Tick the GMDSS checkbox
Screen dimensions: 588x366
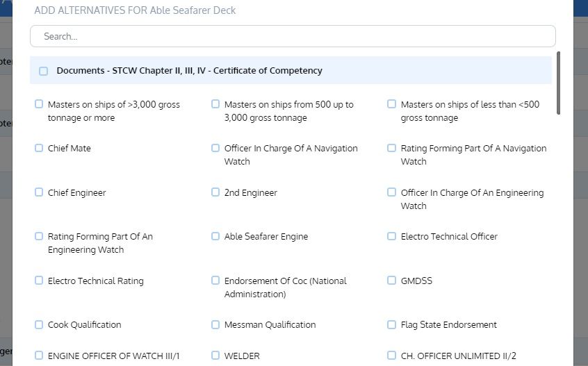[391, 280]
